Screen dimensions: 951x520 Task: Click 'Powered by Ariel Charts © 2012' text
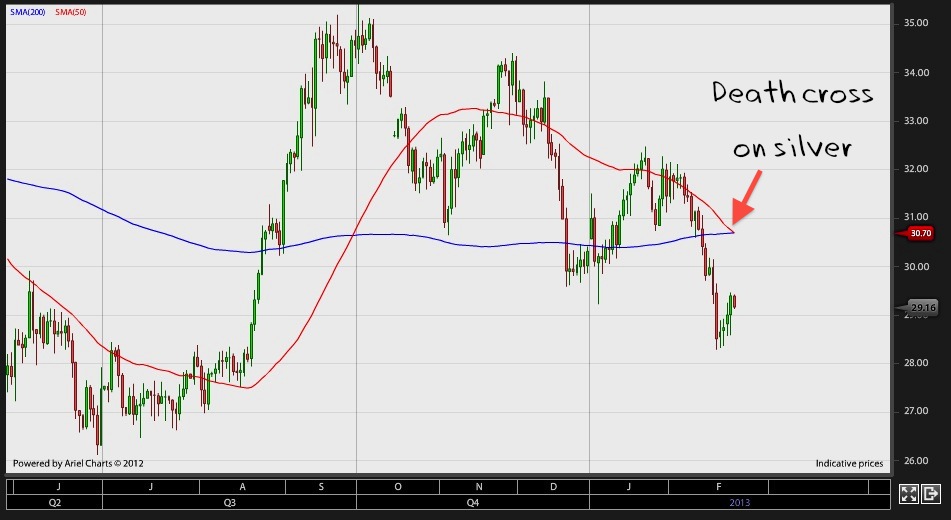coord(78,464)
